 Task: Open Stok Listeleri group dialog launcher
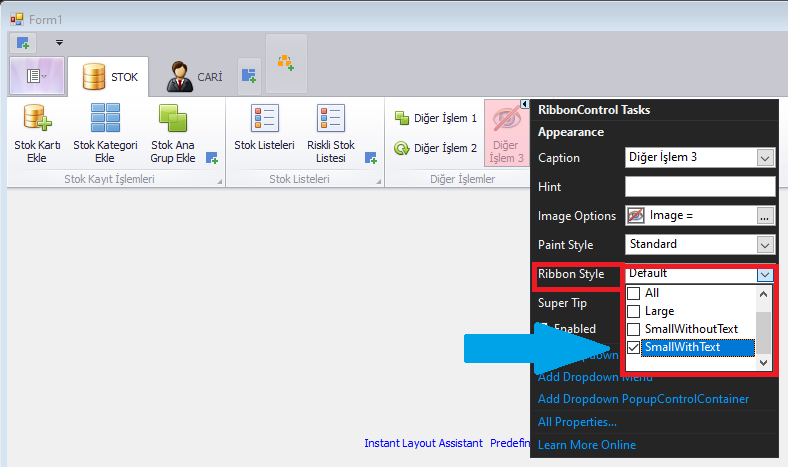[x=378, y=181]
